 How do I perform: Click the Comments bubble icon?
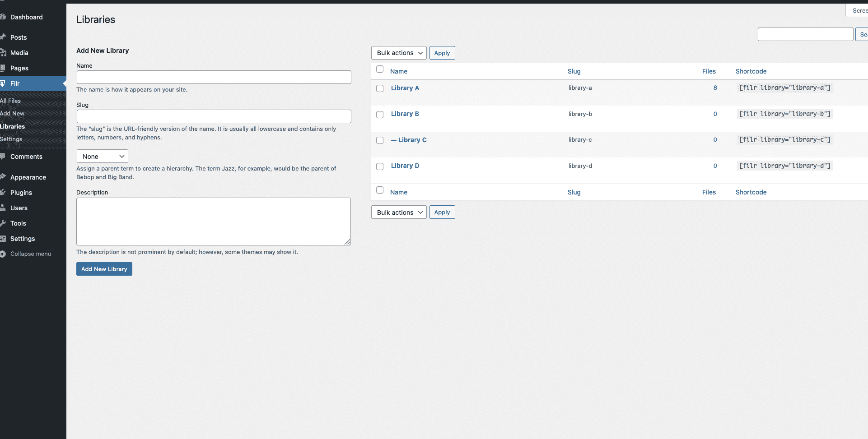[2, 157]
